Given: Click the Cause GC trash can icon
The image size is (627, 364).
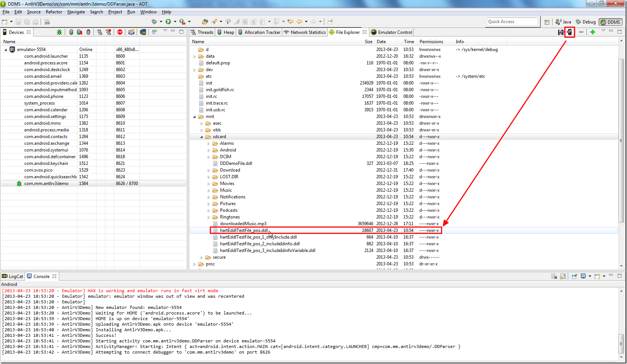Looking at the screenshot, I should pyautogui.click(x=88, y=32).
